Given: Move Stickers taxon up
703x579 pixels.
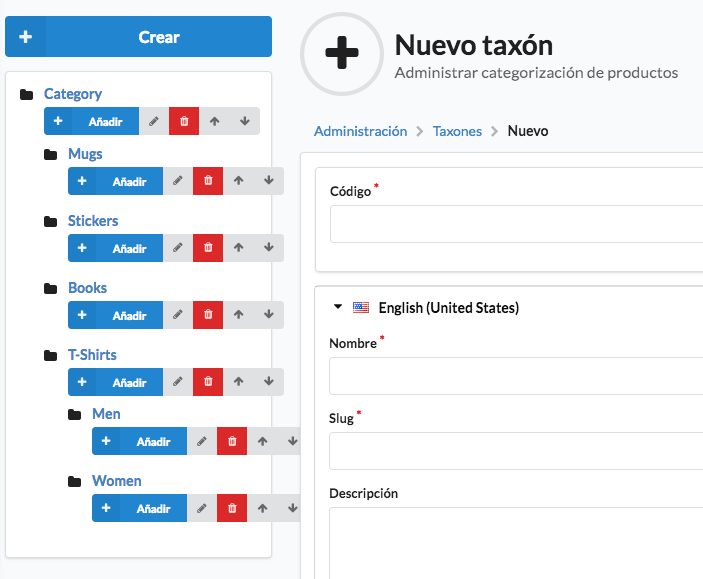Looking at the screenshot, I should click(x=239, y=248).
